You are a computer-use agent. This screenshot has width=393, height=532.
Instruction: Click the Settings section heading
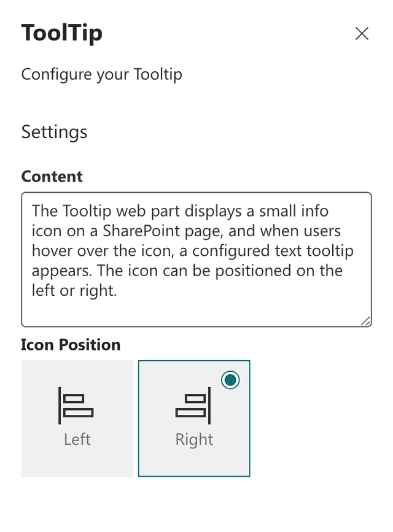click(54, 132)
